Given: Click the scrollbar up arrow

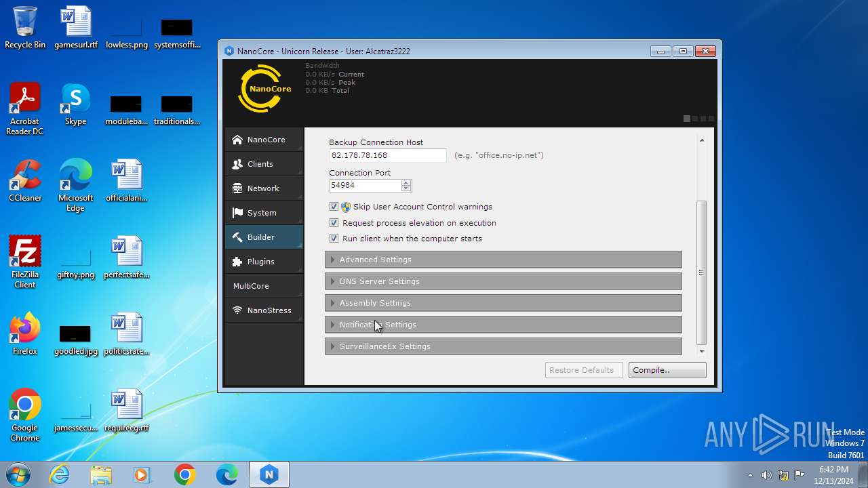Looking at the screenshot, I should [x=701, y=140].
